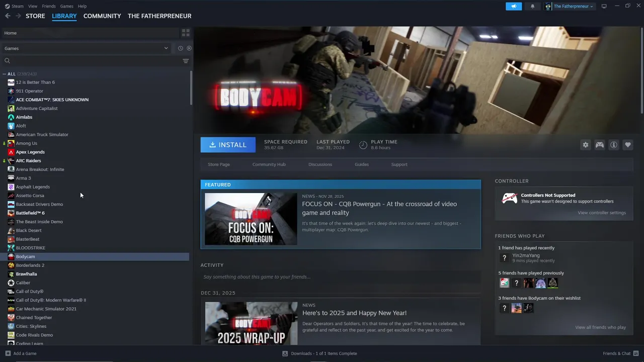
Task: Switch to the COMMUNITY tab
Action: click(102, 16)
